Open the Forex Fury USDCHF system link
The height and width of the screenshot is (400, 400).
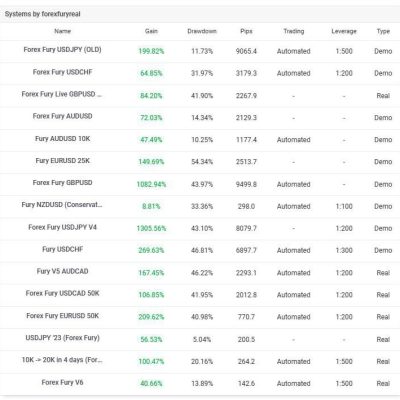click(62, 72)
